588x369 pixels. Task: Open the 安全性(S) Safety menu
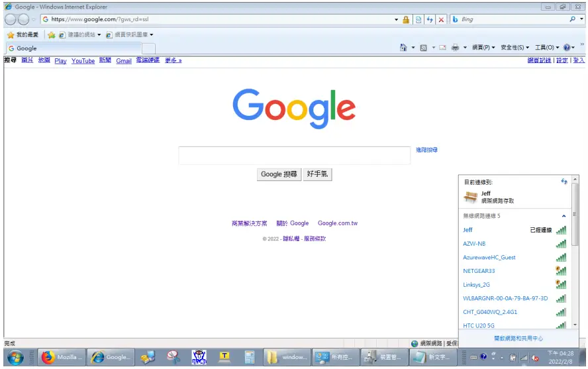515,48
